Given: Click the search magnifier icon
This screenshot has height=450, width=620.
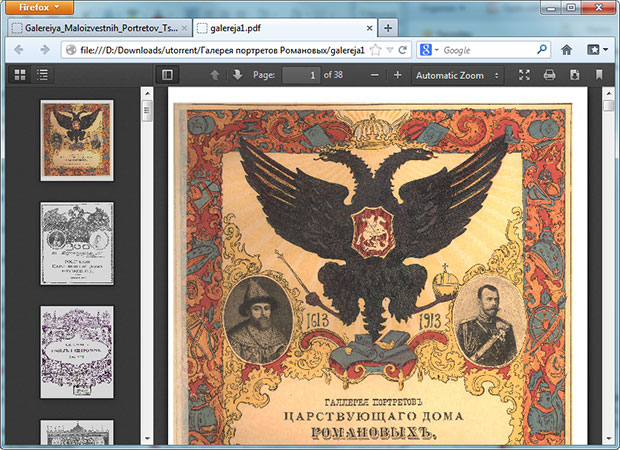Looking at the screenshot, I should pyautogui.click(x=542, y=50).
